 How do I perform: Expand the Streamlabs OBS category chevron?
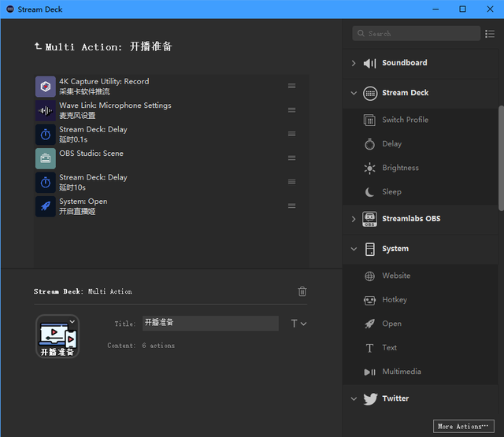354,219
